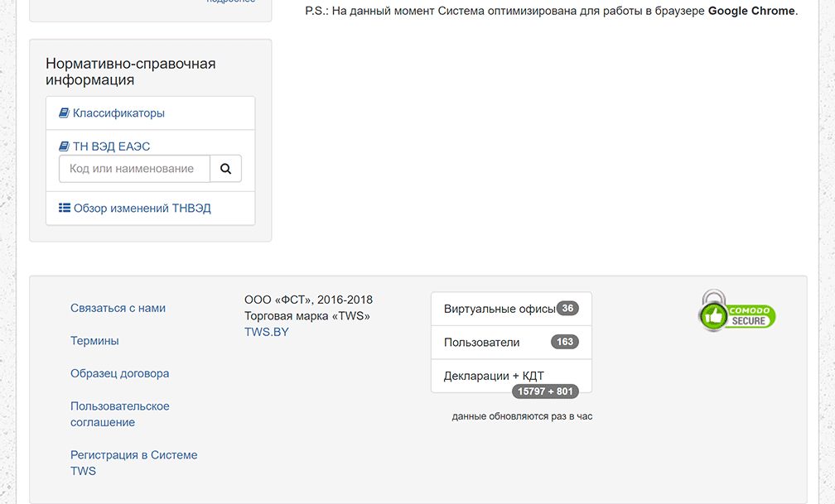The image size is (835, 504).
Task: Visit the TWS.BY link
Action: coord(266,332)
